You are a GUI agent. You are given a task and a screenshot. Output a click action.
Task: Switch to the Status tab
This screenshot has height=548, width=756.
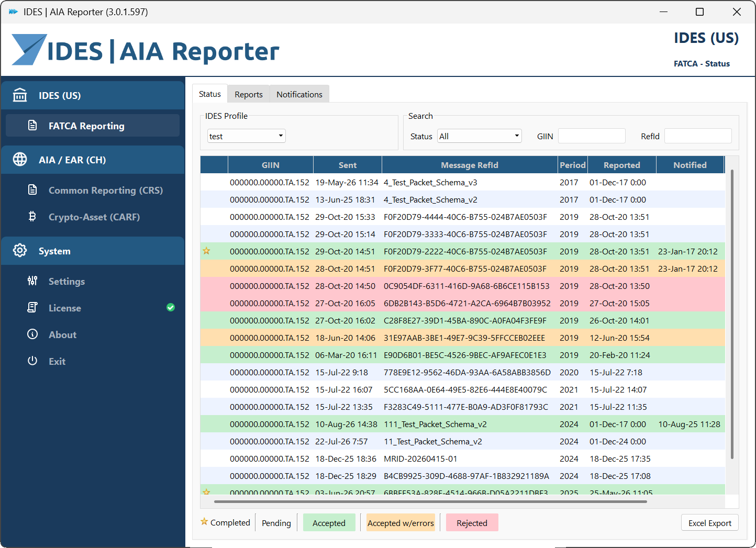[x=210, y=94]
